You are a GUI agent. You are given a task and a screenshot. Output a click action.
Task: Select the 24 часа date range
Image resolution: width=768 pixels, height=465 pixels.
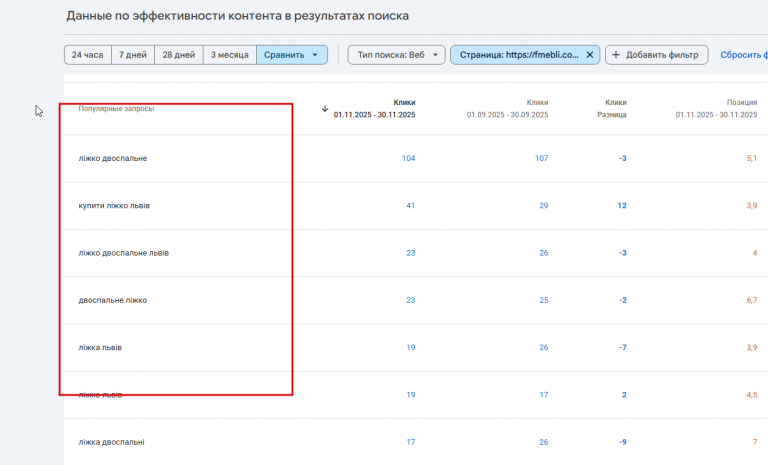(88, 55)
